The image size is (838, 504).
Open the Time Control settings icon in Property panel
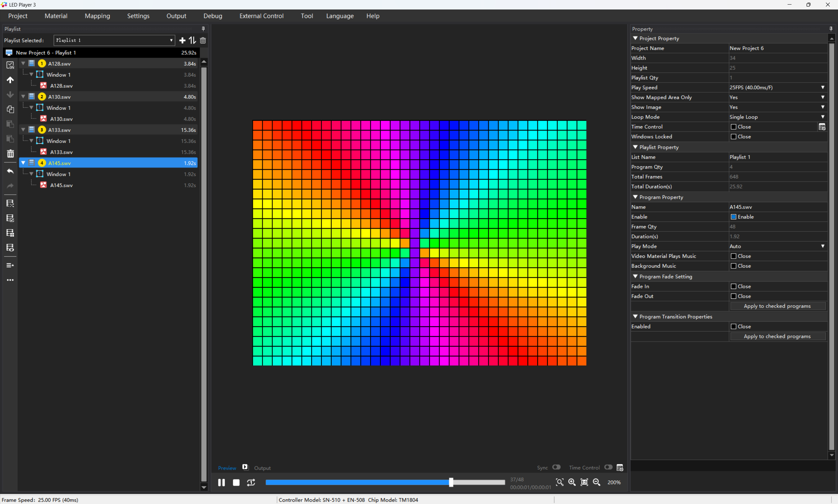pyautogui.click(x=822, y=127)
